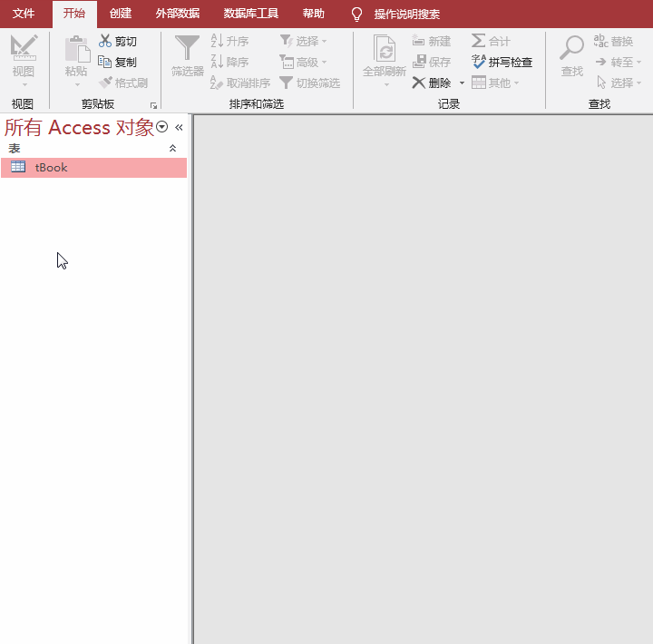Open navigation pane options circle arrow
653x644 pixels.
click(161, 127)
